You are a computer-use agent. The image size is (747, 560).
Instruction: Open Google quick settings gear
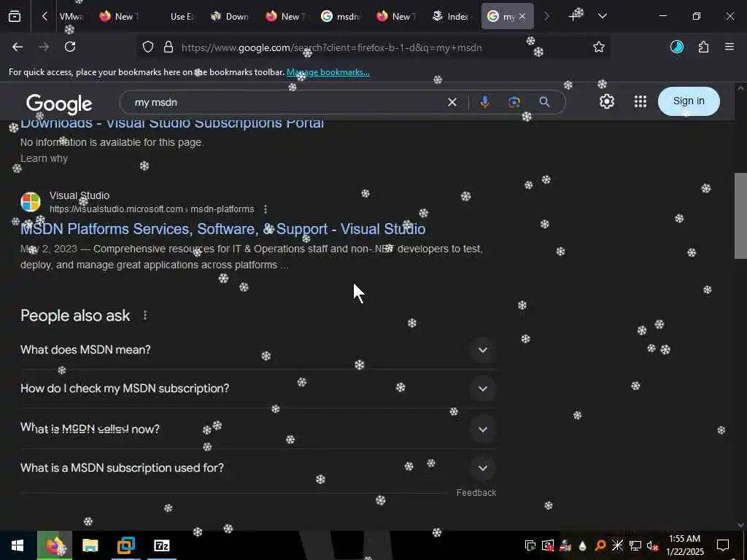point(606,101)
